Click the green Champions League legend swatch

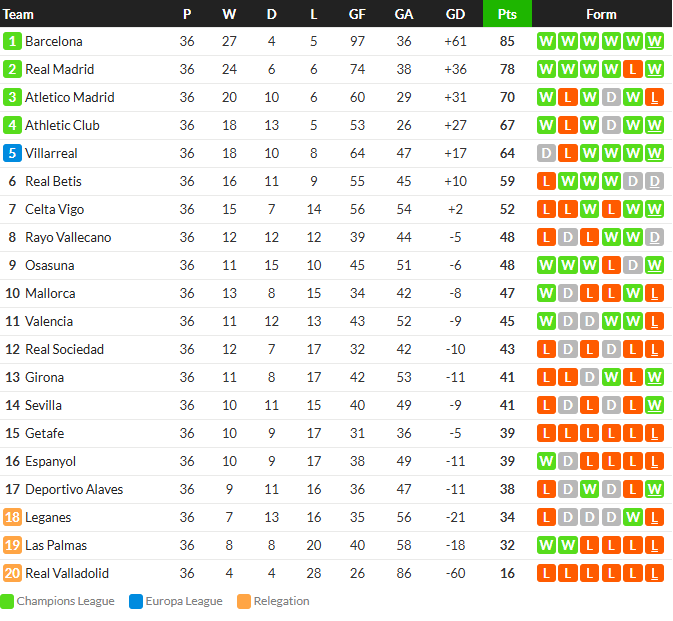pyautogui.click(x=7, y=601)
